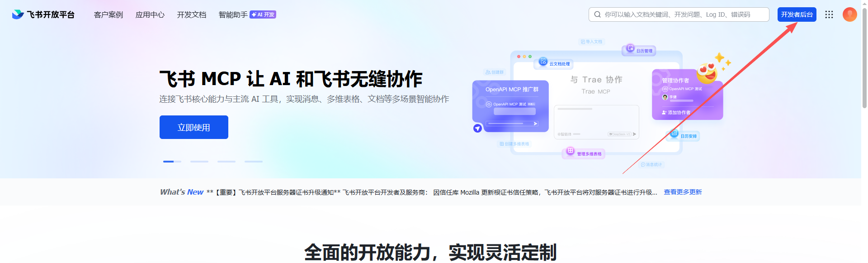Open the 客户案例 menu item
The width and height of the screenshot is (868, 263).
tap(108, 15)
